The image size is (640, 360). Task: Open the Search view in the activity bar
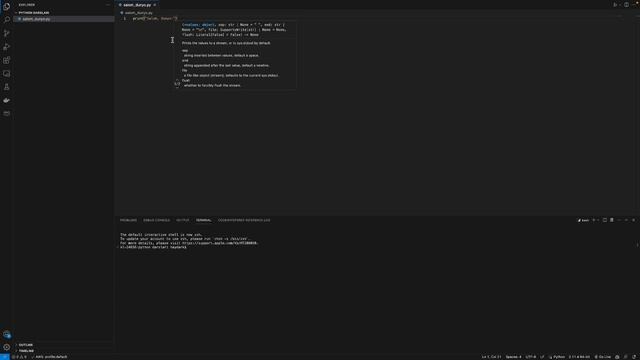coord(7,20)
